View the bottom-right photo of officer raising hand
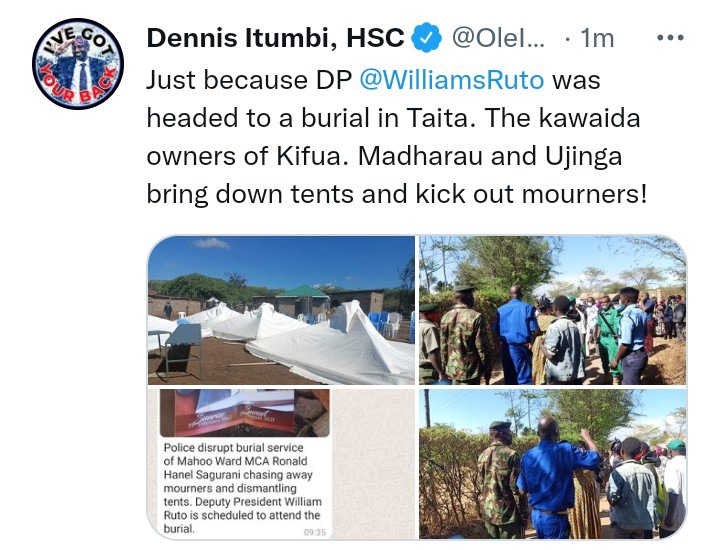This screenshot has width=720, height=550. [552, 464]
